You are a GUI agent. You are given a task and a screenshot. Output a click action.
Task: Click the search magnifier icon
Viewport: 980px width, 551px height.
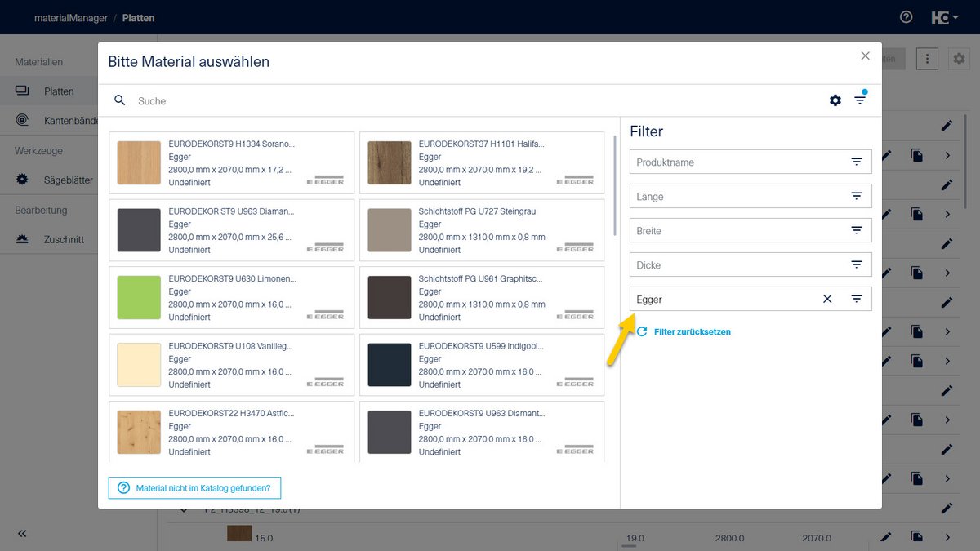click(120, 100)
